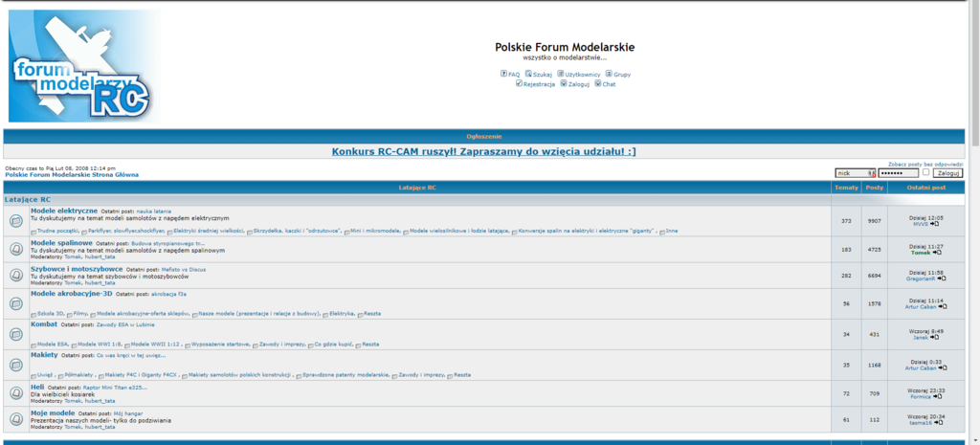Open Szybowce i motoszybowce forum
The width and height of the screenshot is (980, 445).
77,269
